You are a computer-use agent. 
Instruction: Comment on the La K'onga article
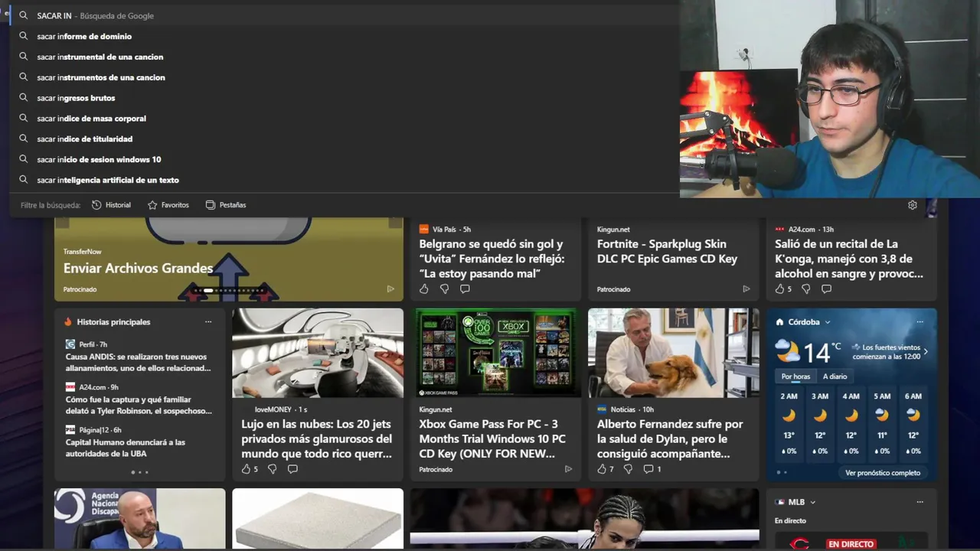click(826, 289)
